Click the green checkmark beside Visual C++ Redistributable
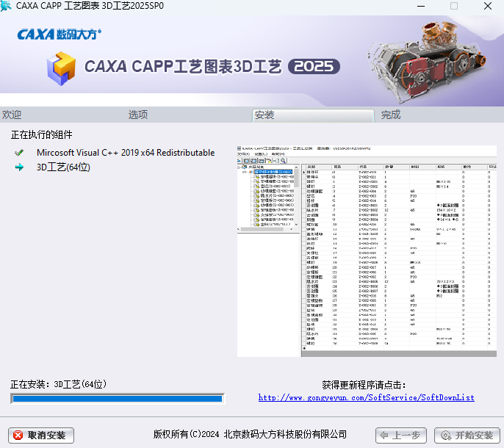 (19, 153)
